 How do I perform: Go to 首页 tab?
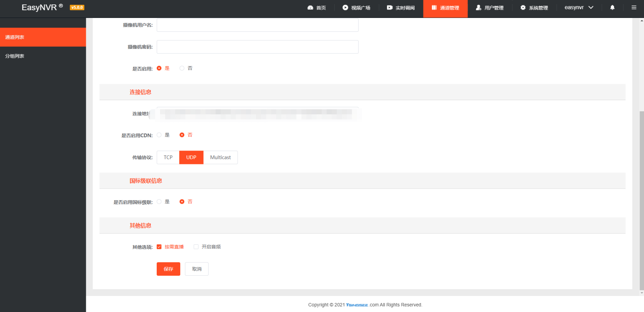[x=317, y=8]
